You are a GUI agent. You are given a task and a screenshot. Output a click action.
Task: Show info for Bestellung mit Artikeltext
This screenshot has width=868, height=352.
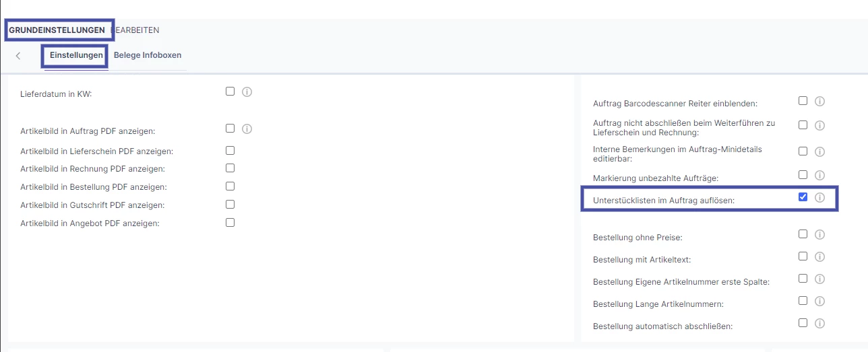click(820, 256)
